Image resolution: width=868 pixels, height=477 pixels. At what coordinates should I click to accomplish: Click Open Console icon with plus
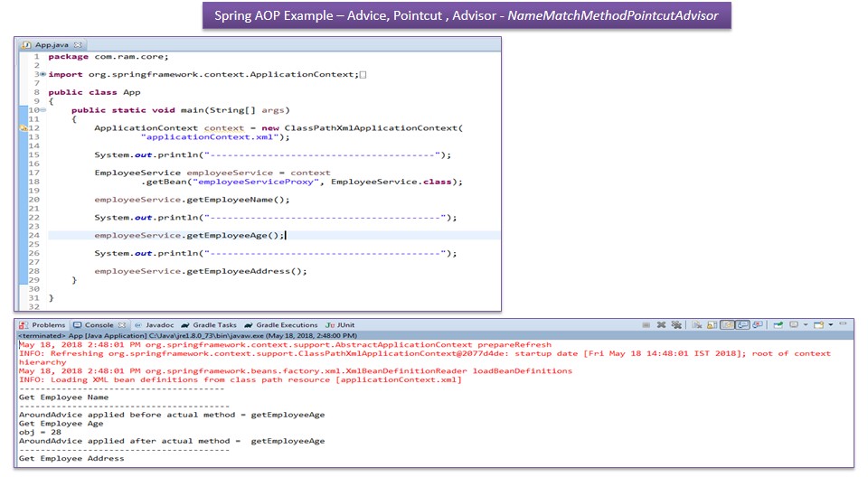pyautogui.click(x=818, y=325)
